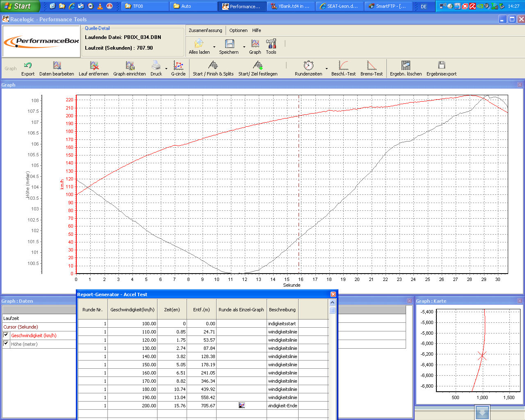Viewport: 525px width, 420px height.
Task: Open the Beschl.-Test tool
Action: (x=343, y=68)
